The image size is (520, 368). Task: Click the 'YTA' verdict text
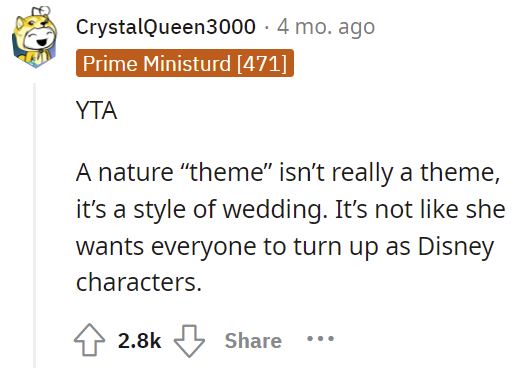point(96,110)
